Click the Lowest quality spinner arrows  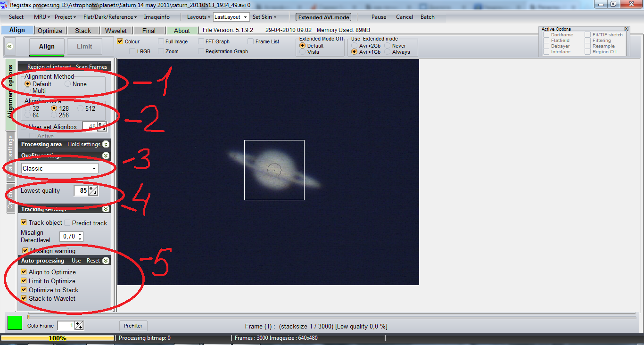(x=93, y=191)
